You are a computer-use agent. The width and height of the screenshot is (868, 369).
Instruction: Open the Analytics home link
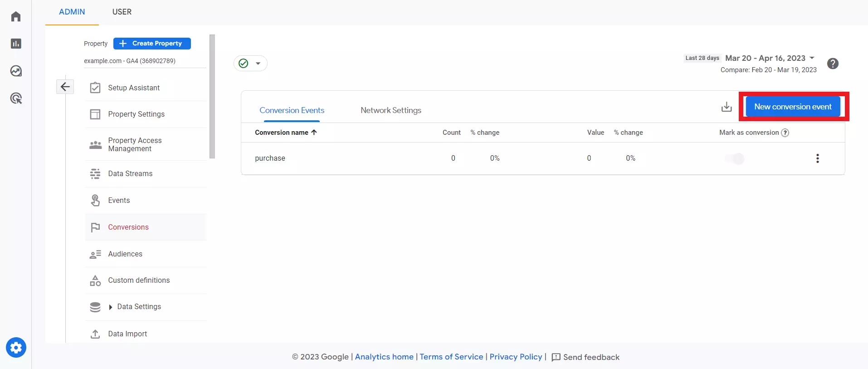point(384,357)
